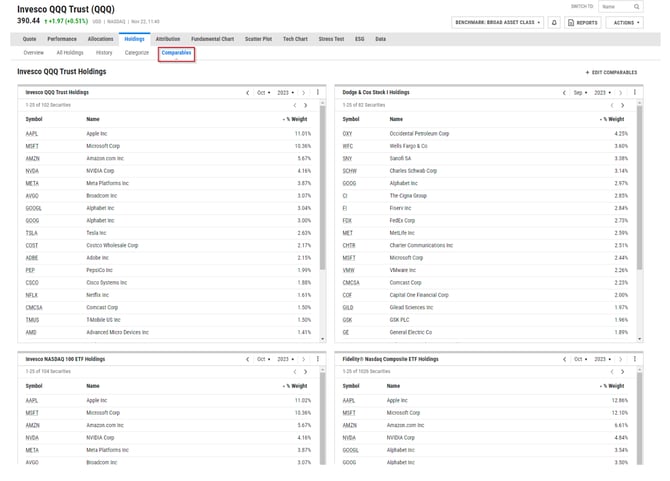Open month dropdown in Invesco QQQ Trust panel
This screenshot has height=481, width=670.
[x=263, y=93]
